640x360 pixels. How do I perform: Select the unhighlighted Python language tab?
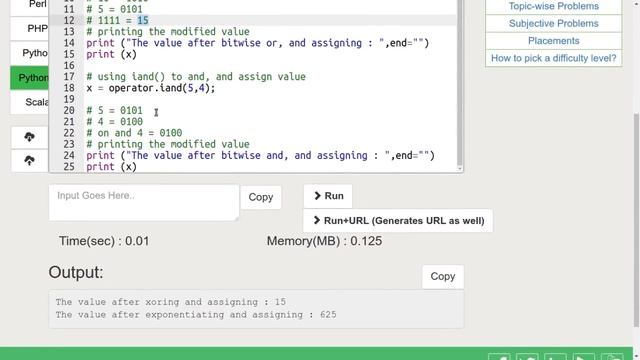coord(29,53)
